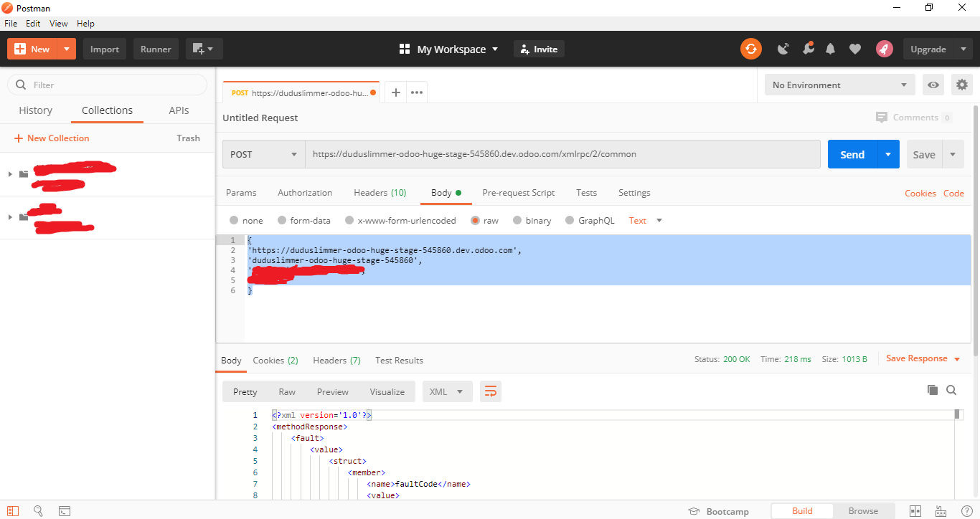Open the Save button dropdown arrow
980x519 pixels.
click(953, 154)
